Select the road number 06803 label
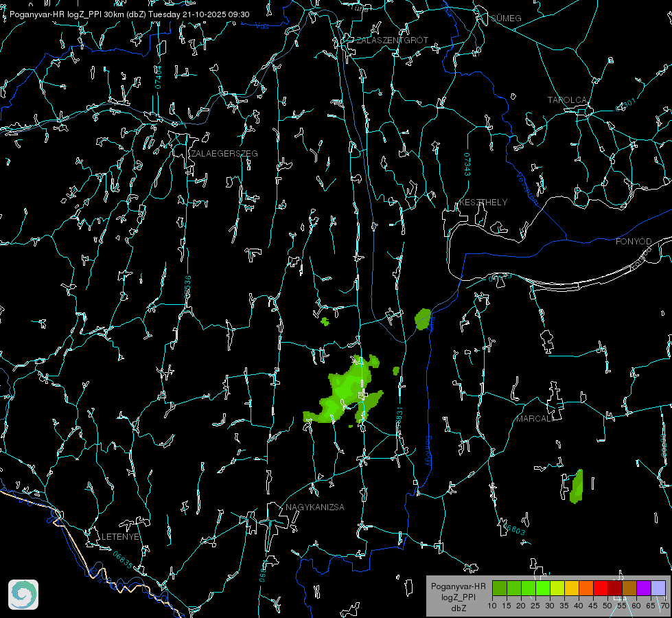Screen dimensions: 672x618 click(513, 528)
